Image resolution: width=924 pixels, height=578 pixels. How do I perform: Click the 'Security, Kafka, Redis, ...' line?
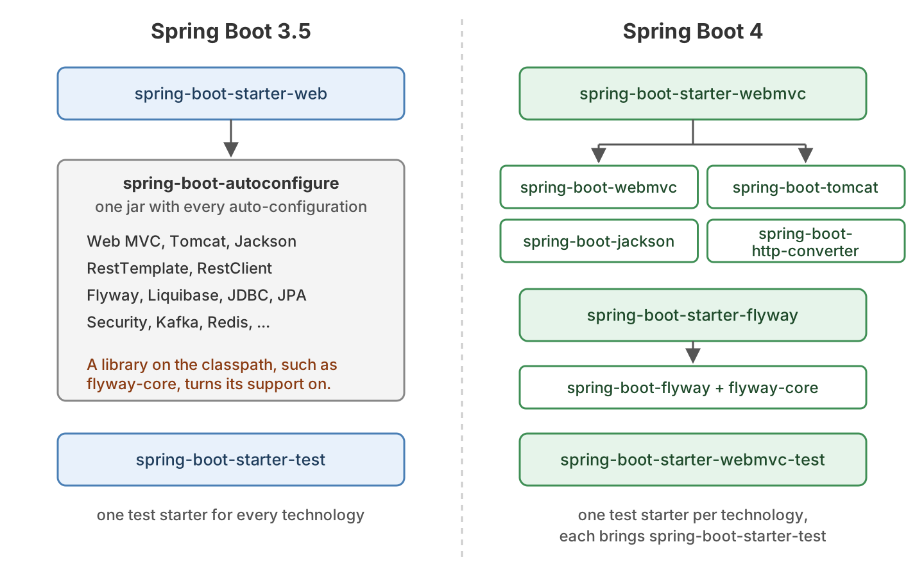178,322
